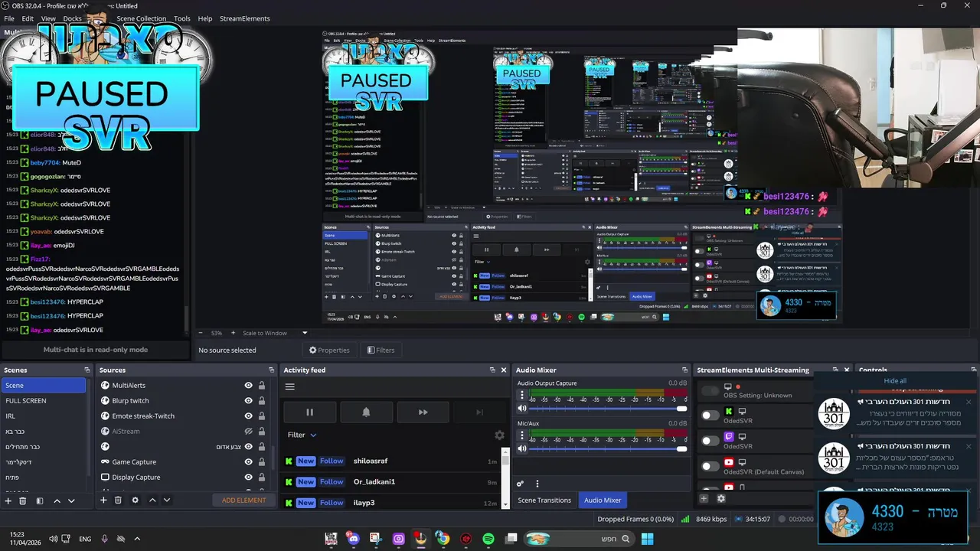The width and height of the screenshot is (980, 551).
Task: Open Multi-Streaming settings gear
Action: coord(720,499)
